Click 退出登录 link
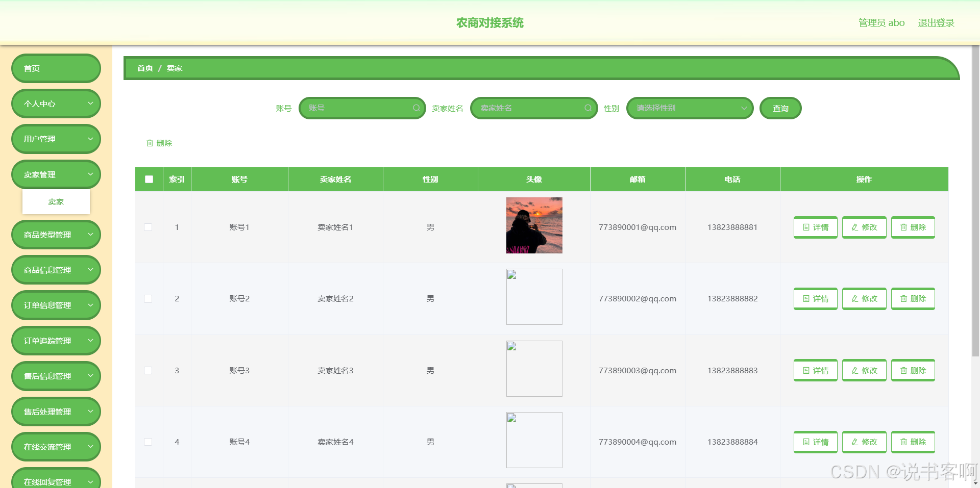Screen dimensions: 980x488 click(936, 23)
